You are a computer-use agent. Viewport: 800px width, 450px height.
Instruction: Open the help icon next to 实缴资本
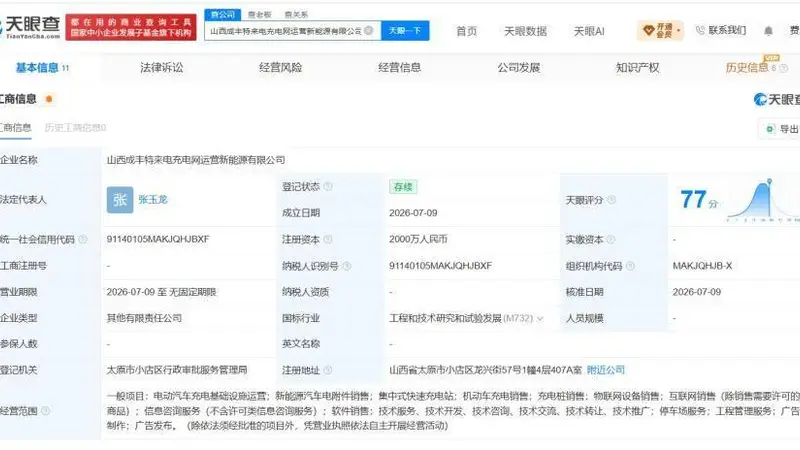pos(611,239)
